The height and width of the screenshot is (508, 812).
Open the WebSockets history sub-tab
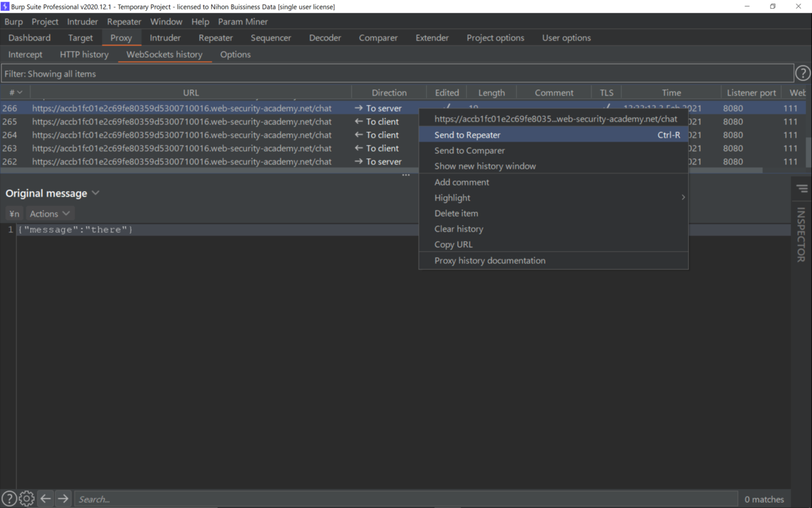[x=164, y=54]
